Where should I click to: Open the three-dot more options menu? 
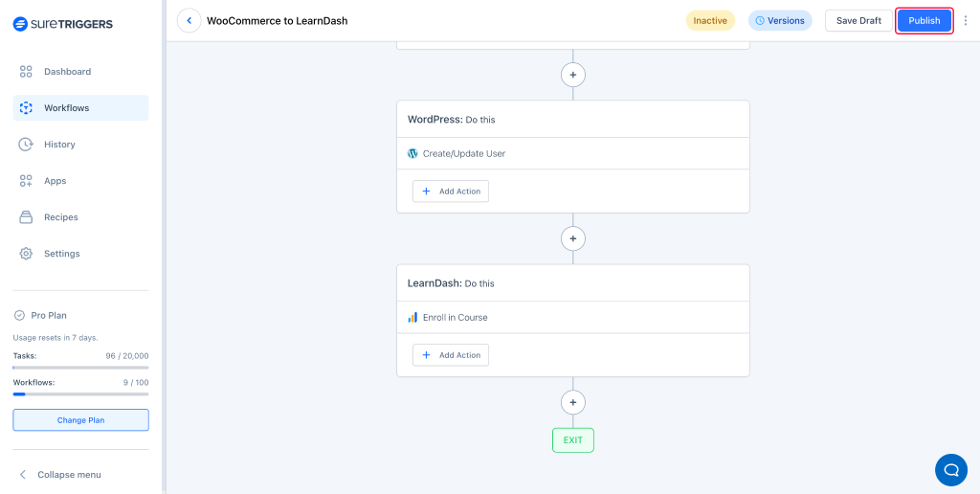coord(966,21)
